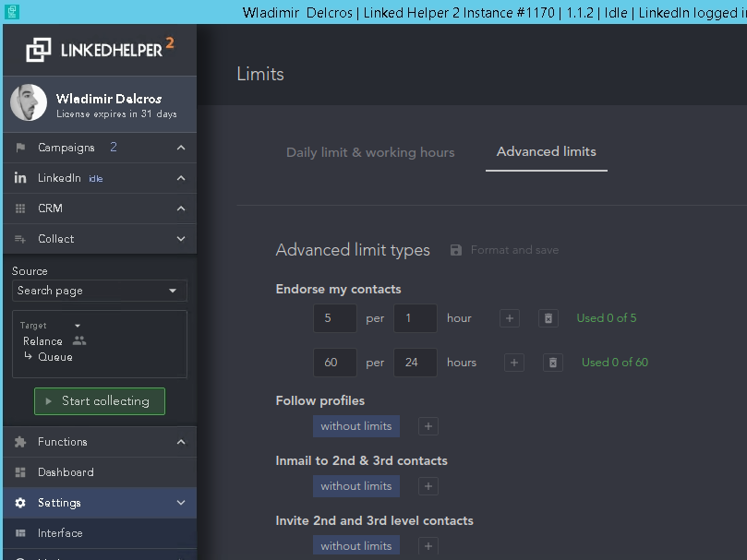Add a limit for Inmail to 2nd & 3rd contacts
747x560 pixels.
(x=428, y=486)
